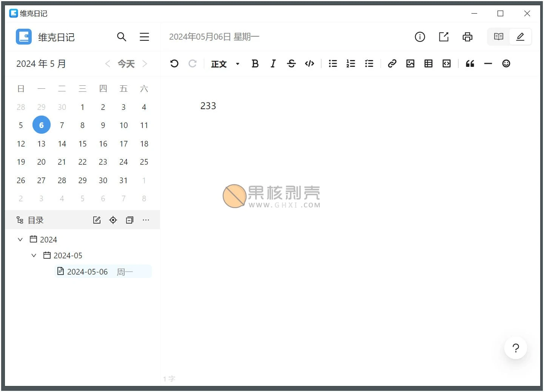Insert a table via toolbar icon
Image resolution: width=544 pixels, height=392 pixels.
(x=428, y=63)
